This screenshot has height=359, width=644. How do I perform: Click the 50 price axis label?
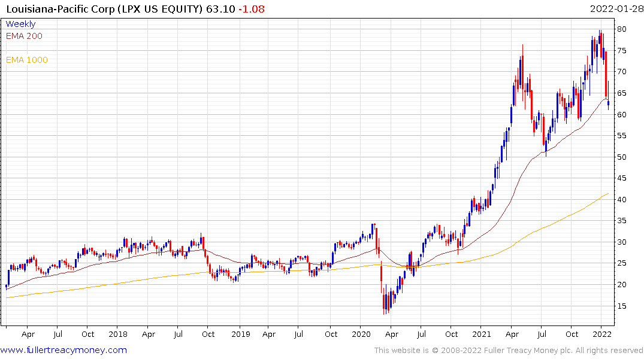pos(621,157)
